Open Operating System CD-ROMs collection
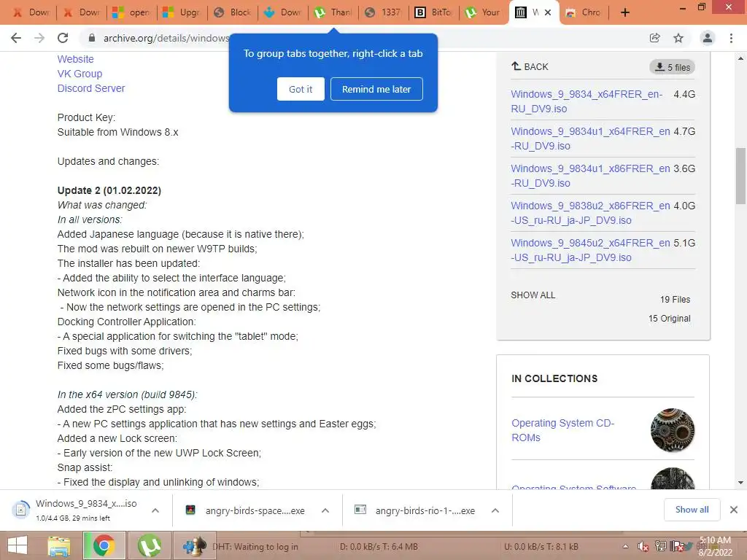This screenshot has width=747, height=560. click(562, 430)
